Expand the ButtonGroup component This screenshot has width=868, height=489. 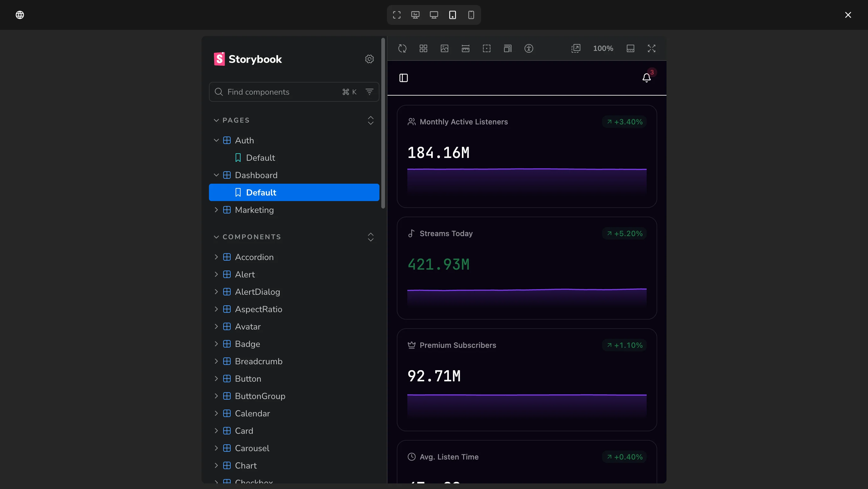pos(294,396)
